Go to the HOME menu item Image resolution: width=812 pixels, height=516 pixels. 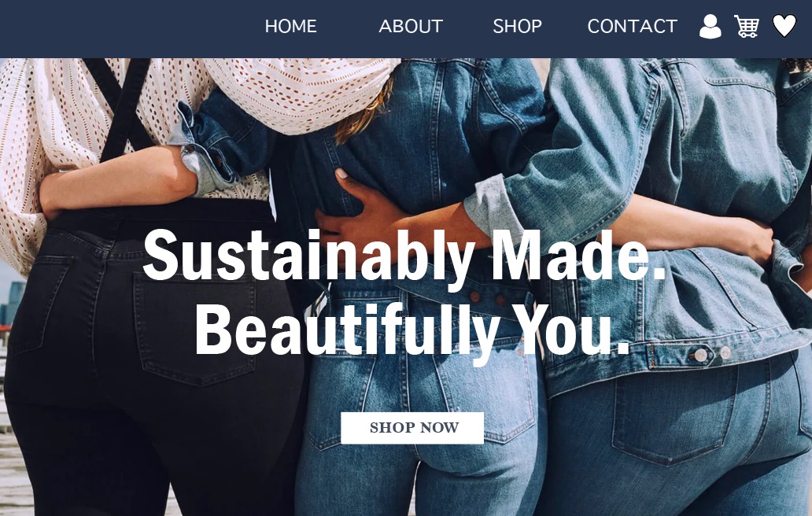point(290,27)
